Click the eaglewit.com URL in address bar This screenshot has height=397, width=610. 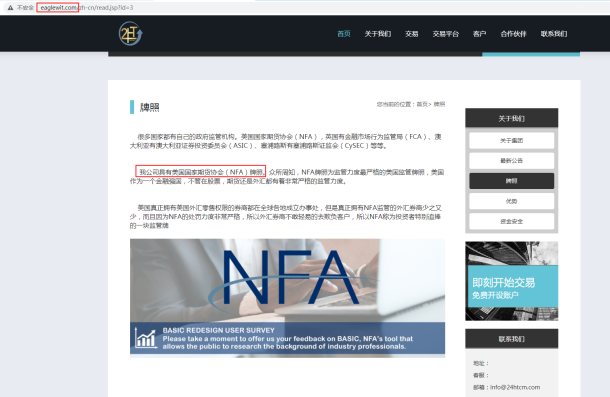[58, 7]
